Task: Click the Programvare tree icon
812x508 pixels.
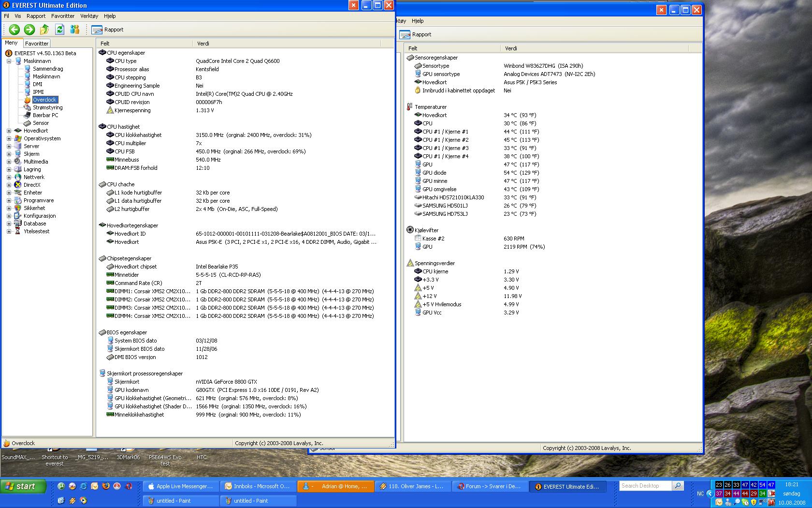Action: tap(18, 200)
